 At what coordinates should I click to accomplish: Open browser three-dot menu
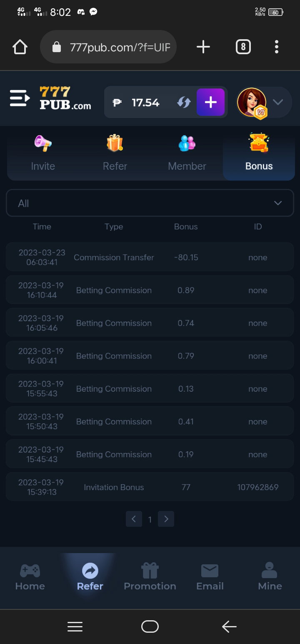point(277,47)
